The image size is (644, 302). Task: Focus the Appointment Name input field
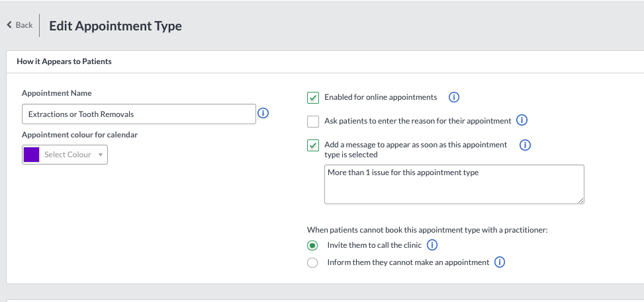point(139,114)
